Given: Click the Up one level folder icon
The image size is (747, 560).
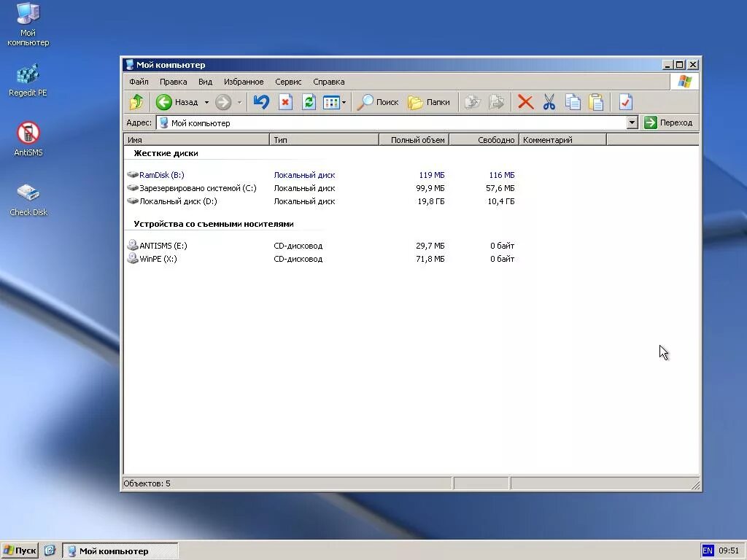Looking at the screenshot, I should 136,102.
